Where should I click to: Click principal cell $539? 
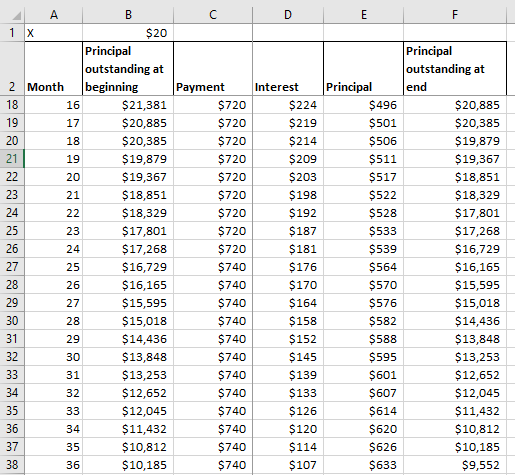click(x=363, y=249)
